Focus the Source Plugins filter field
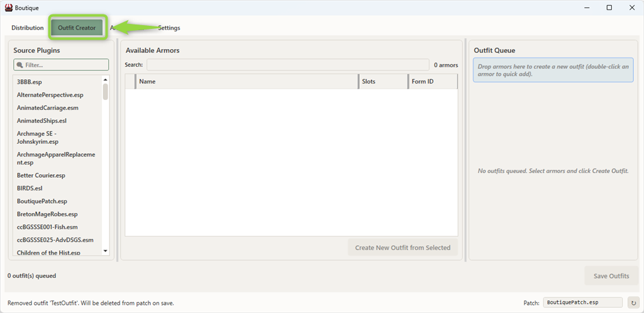 65,65
